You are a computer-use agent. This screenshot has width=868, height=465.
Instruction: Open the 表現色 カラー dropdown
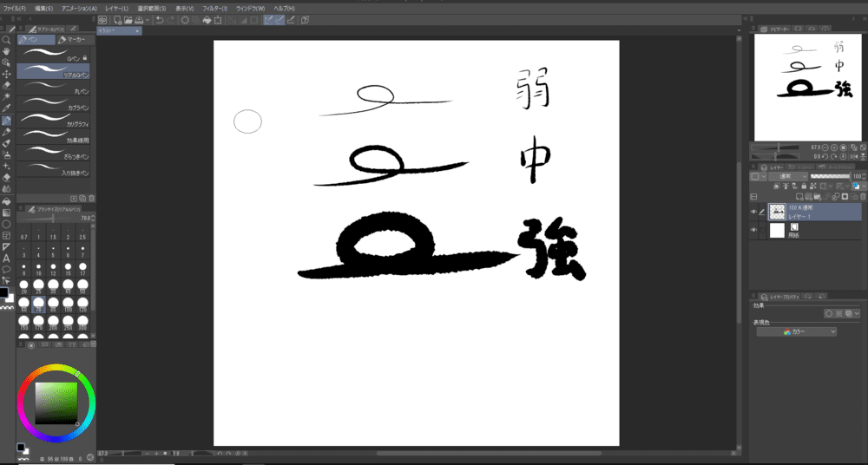coord(797,331)
